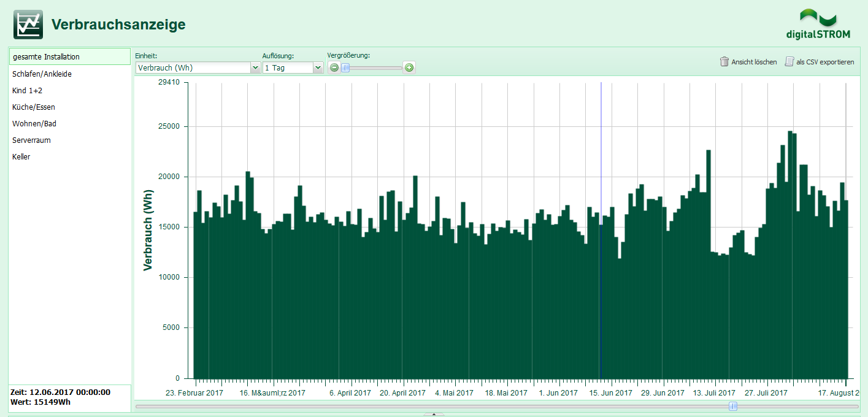Select gesamte Installation in the list
Viewport: 868px width, 417px height.
pos(70,57)
